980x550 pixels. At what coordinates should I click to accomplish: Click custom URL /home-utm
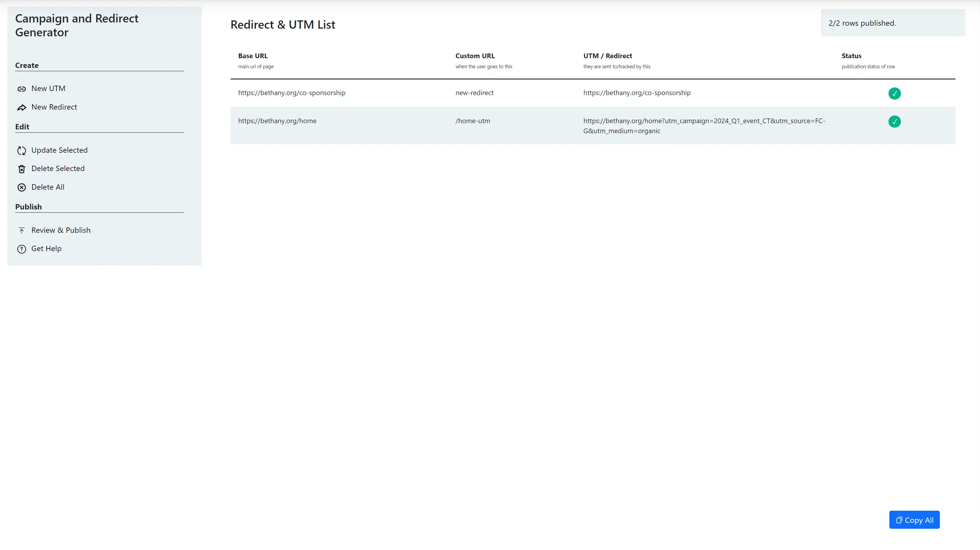[x=473, y=121]
